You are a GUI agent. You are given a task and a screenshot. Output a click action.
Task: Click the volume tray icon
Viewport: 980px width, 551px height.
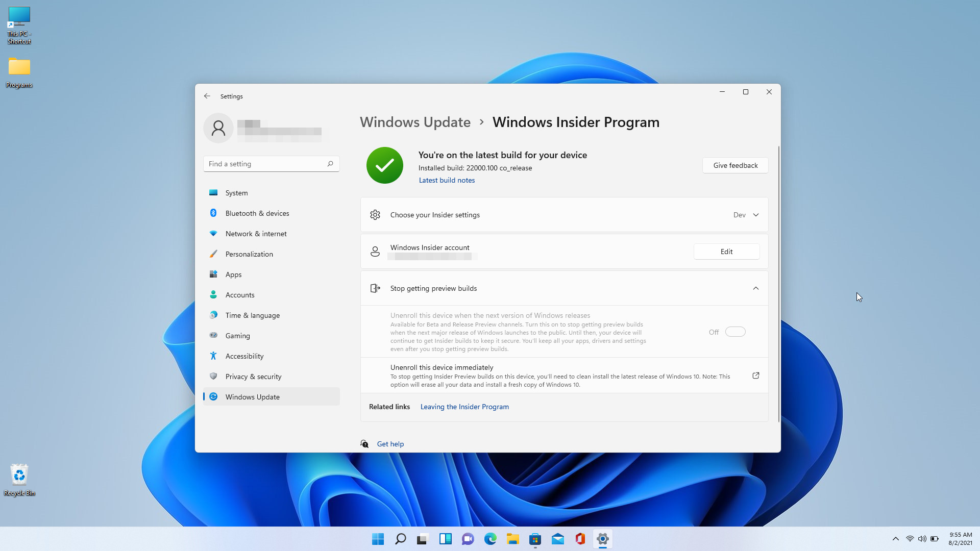tap(922, 539)
